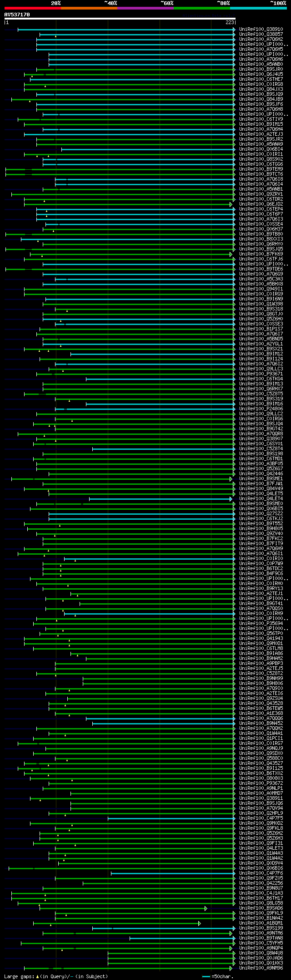Select the UniRef100_C5Z8T4 label
The image size is (291, 980).
pyautogui.click(x=261, y=449)
